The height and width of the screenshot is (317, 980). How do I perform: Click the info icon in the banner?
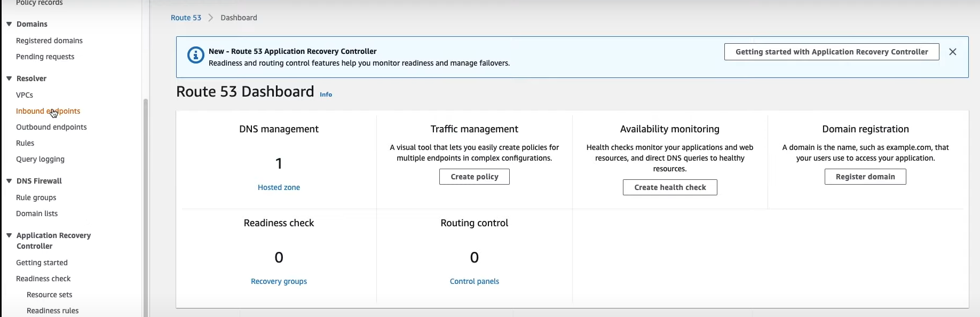(196, 55)
